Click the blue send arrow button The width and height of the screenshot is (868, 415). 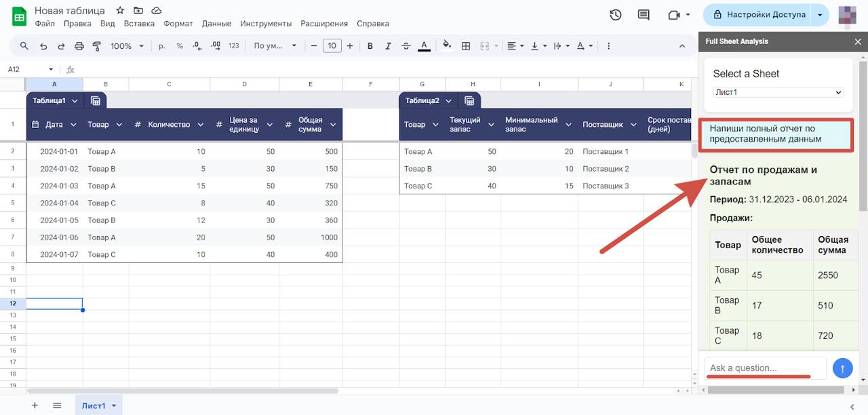pos(842,368)
